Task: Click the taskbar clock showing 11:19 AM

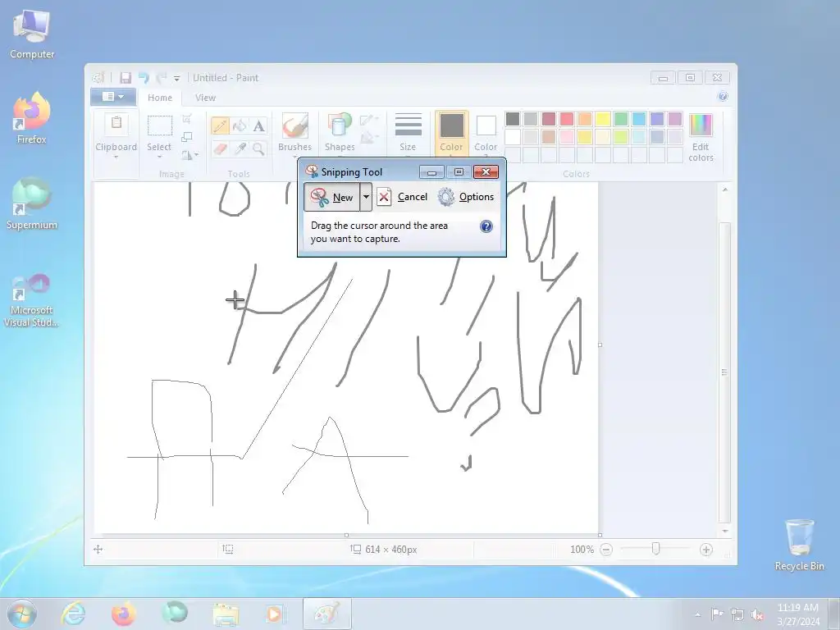Action: [798, 614]
